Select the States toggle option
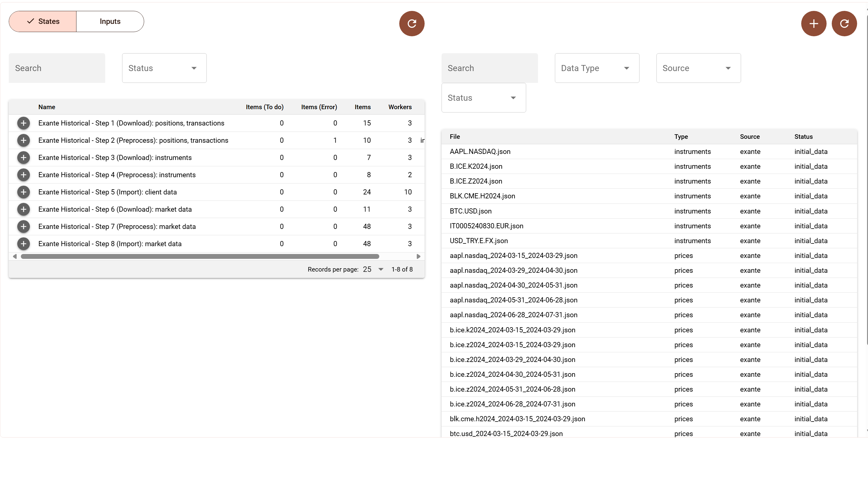Viewport: 868px width, 479px height. click(43, 21)
